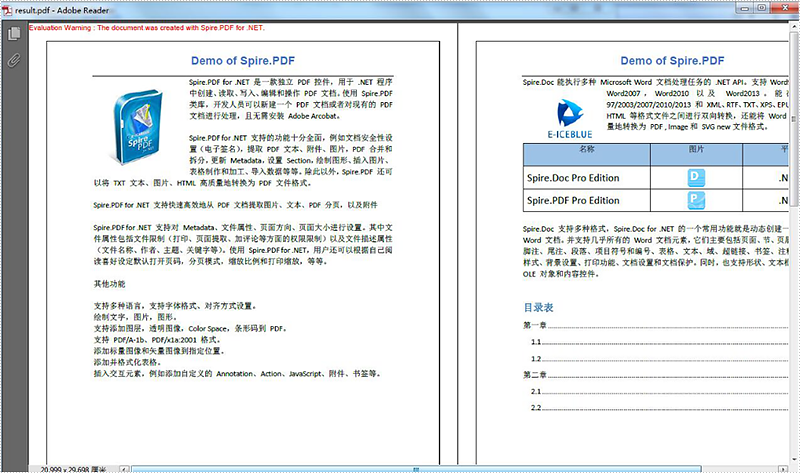The width and height of the screenshot is (800, 473).
Task: Maximize the Adobe Reader window
Action: (x=761, y=8)
